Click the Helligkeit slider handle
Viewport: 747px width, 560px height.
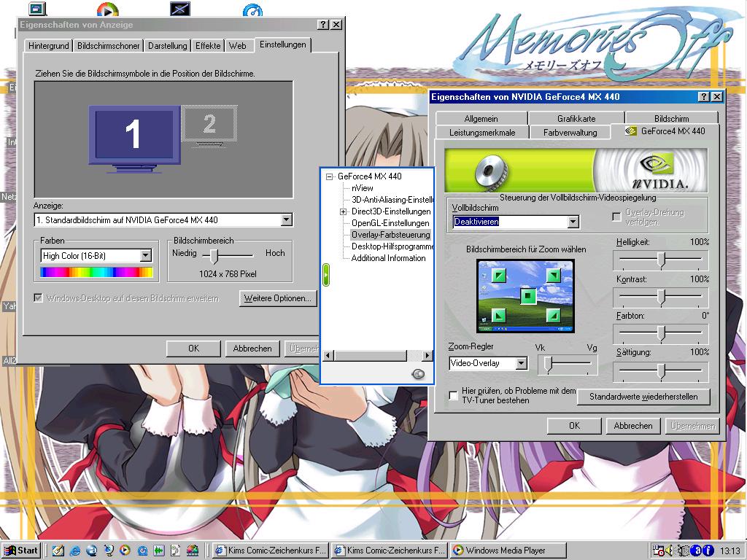[x=661, y=260]
